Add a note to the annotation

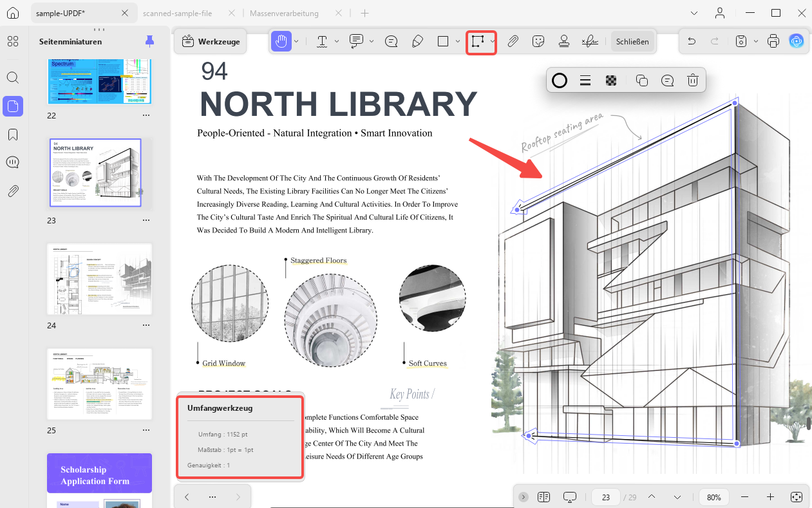[667, 80]
